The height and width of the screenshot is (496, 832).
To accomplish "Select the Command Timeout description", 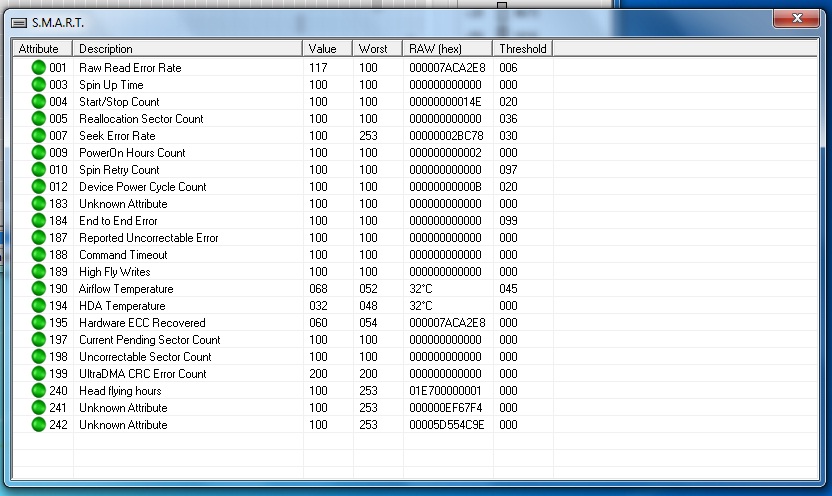I will (x=123, y=255).
